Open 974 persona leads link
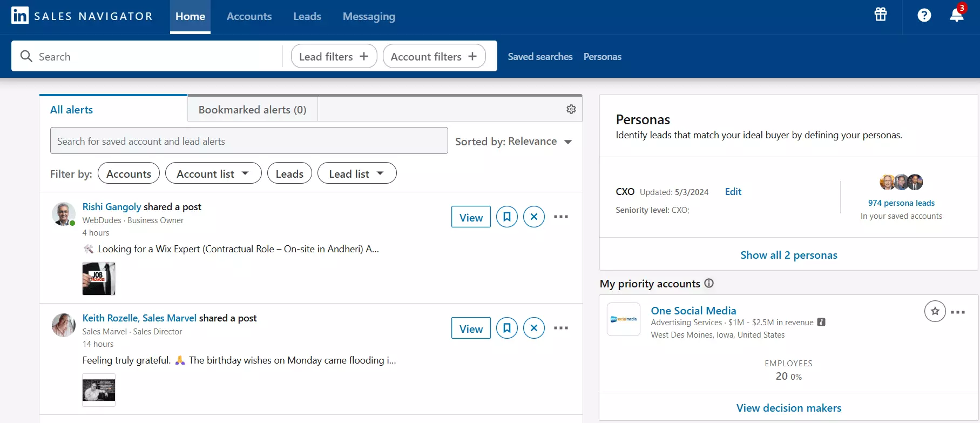This screenshot has width=980, height=423. point(901,203)
